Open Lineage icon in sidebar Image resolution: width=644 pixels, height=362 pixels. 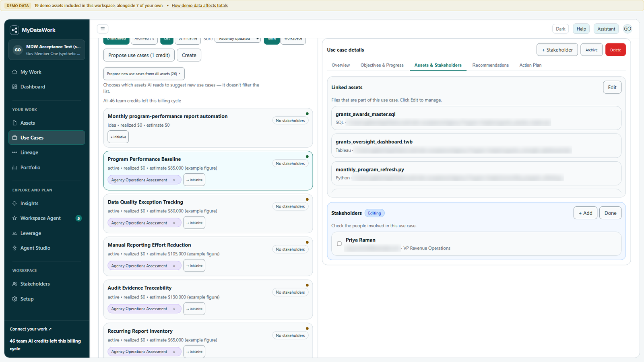(x=14, y=152)
